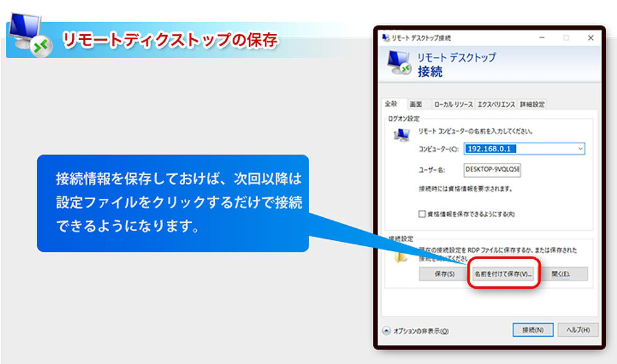Click the 保存(S) button
Viewport: 617px width, 364px height.
(x=444, y=274)
